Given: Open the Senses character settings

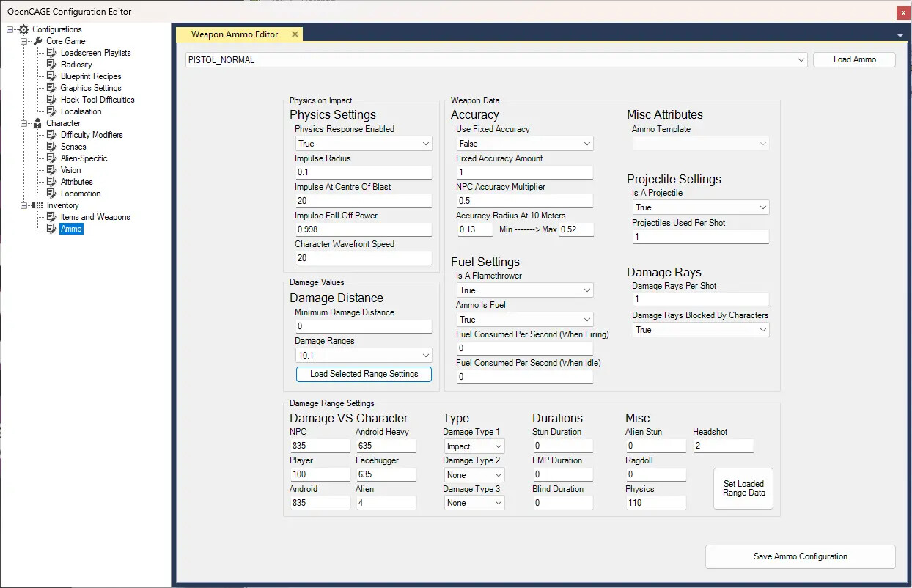Looking at the screenshot, I should click(73, 146).
